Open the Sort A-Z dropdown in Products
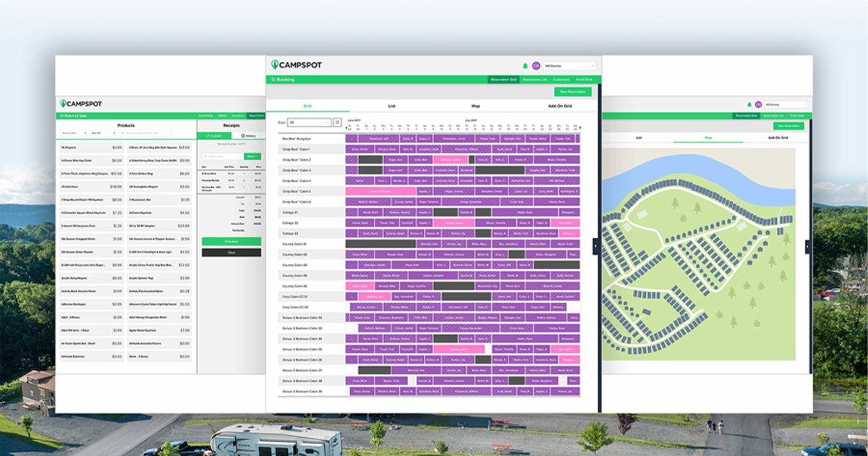The height and width of the screenshot is (456, 868). tap(103, 132)
